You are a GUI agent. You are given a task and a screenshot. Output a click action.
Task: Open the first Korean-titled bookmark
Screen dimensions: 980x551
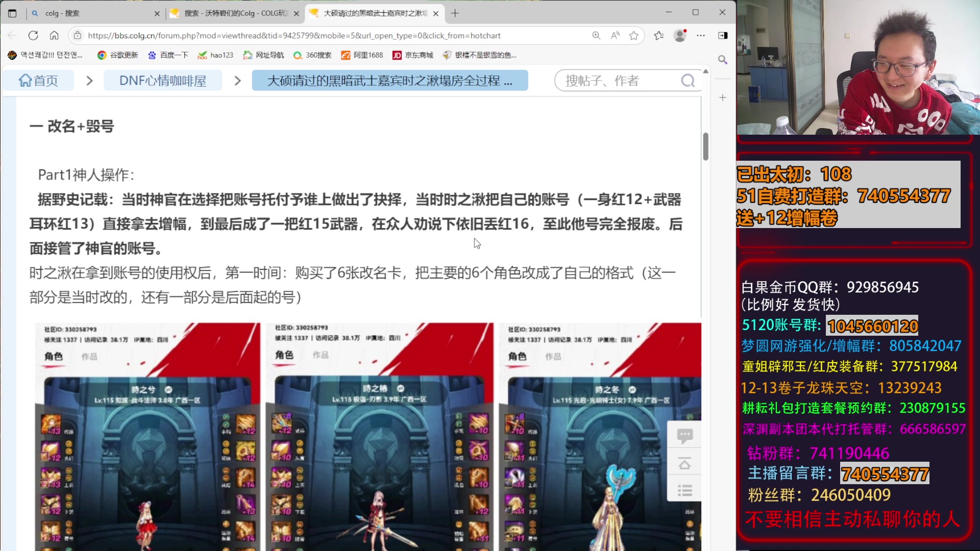(45, 55)
